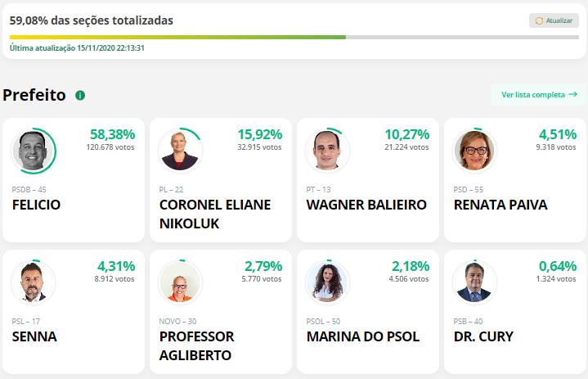
Task: Click the sections totalized progress bar
Action: [294, 37]
